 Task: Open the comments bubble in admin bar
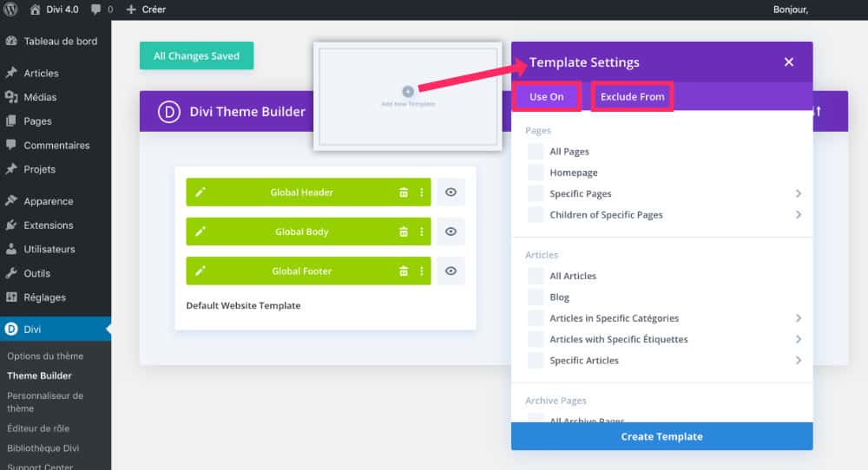pyautogui.click(x=102, y=10)
